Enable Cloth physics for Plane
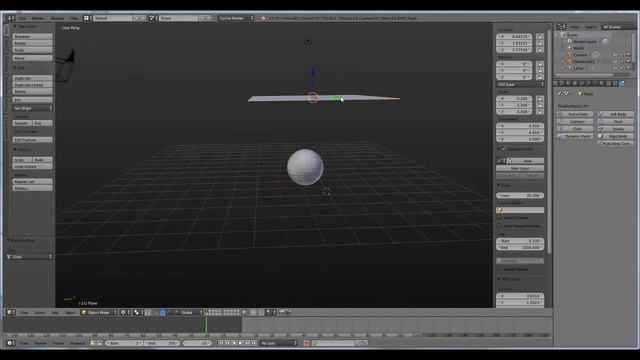 pyautogui.click(x=575, y=129)
